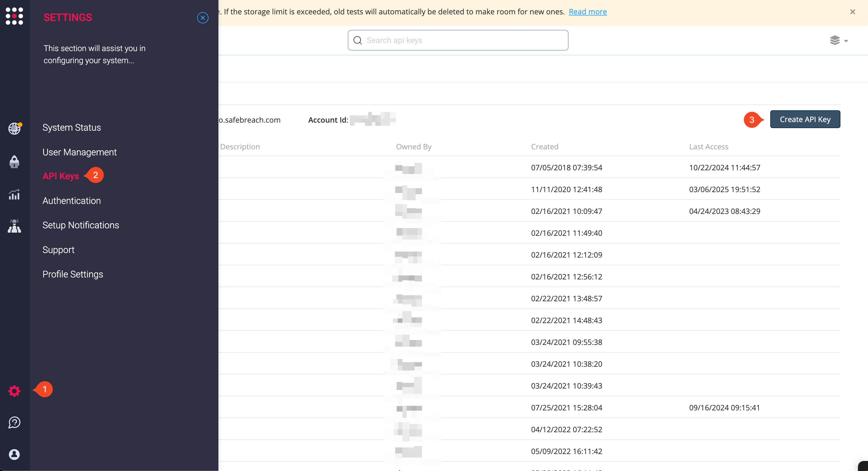Screen dimensions: 868x471
Task: Open the globe icon with orange badge
Action: click(x=14, y=129)
